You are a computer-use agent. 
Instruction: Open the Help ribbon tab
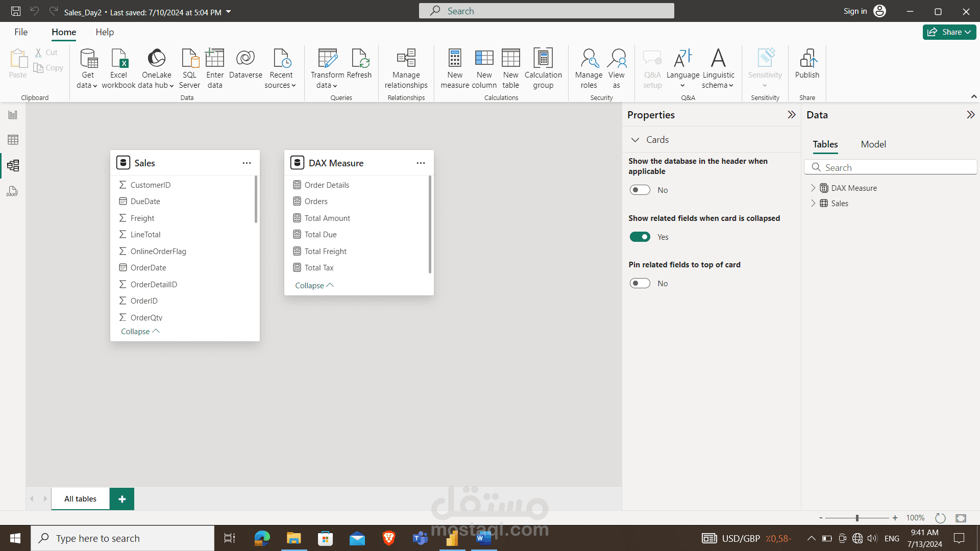pyautogui.click(x=105, y=32)
